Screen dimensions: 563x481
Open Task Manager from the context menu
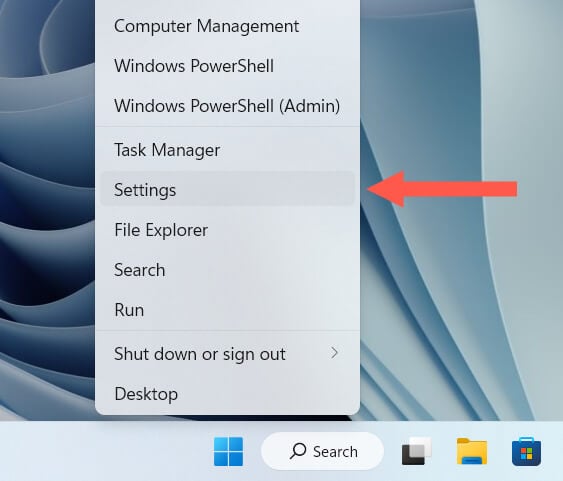[x=167, y=150]
